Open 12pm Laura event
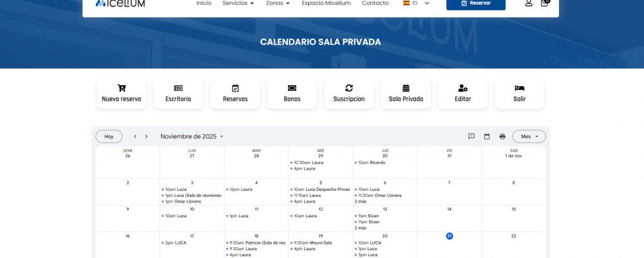The width and height of the screenshot is (644, 258). 239,189
